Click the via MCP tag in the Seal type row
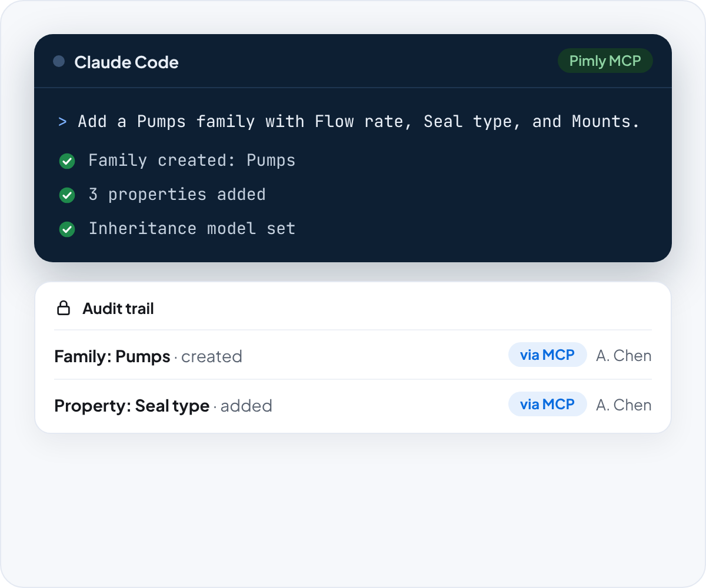 click(x=548, y=404)
